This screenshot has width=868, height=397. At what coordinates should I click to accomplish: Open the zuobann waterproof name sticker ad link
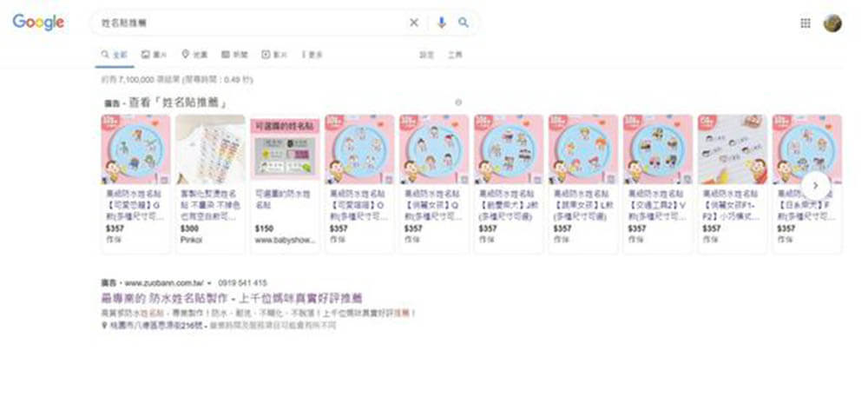point(232,298)
